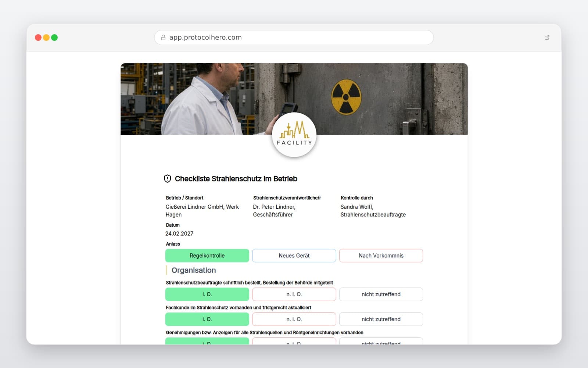The width and height of the screenshot is (588, 368).
Task: Click the Checkliste Strahlenschutz im Betrieb title
Action: tap(236, 179)
